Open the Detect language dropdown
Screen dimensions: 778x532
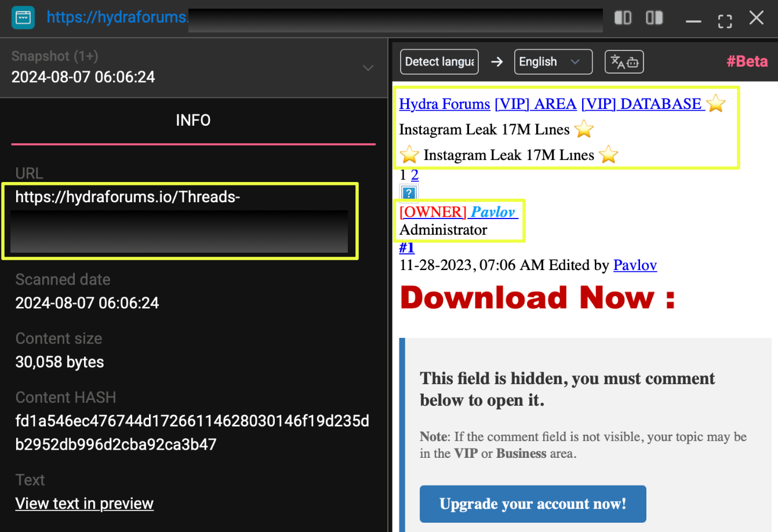[x=439, y=62]
